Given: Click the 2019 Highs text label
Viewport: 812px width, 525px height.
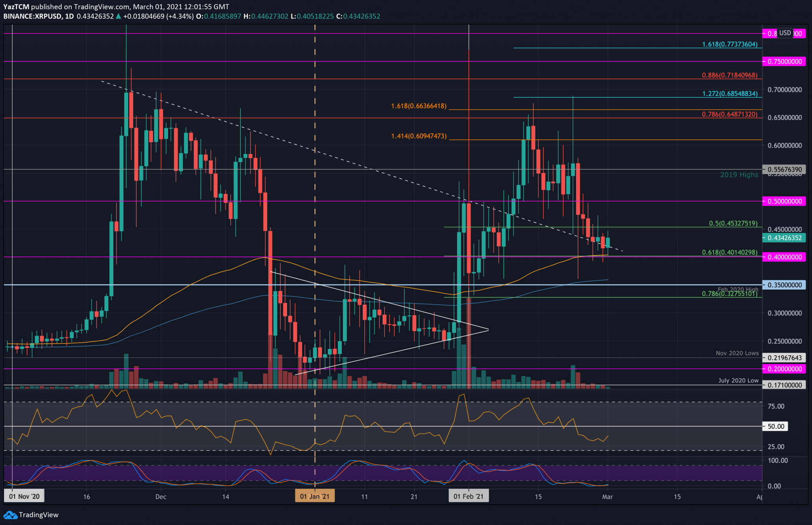Looking at the screenshot, I should pyautogui.click(x=739, y=175).
